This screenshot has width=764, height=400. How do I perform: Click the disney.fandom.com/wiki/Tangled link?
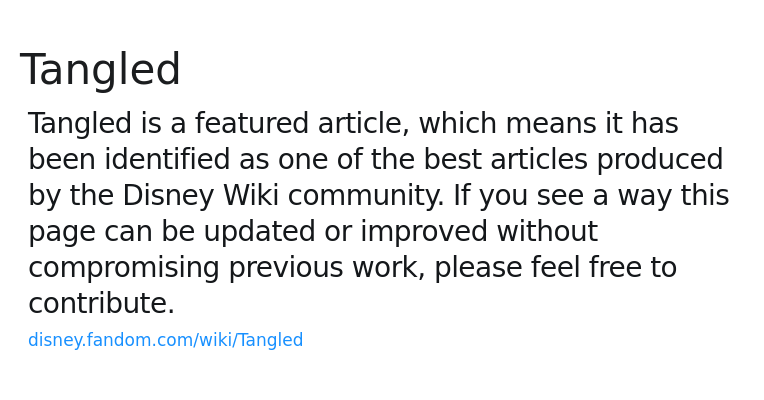click(x=165, y=341)
